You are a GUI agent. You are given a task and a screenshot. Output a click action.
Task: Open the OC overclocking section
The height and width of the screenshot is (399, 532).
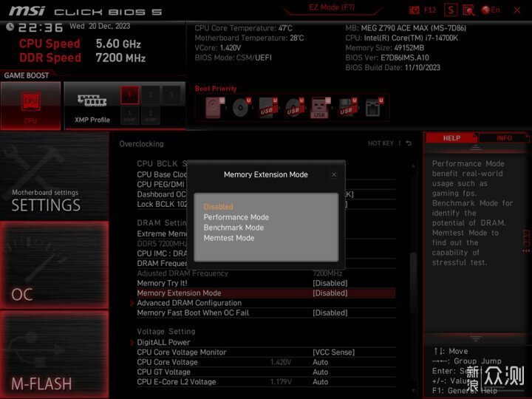(54, 265)
